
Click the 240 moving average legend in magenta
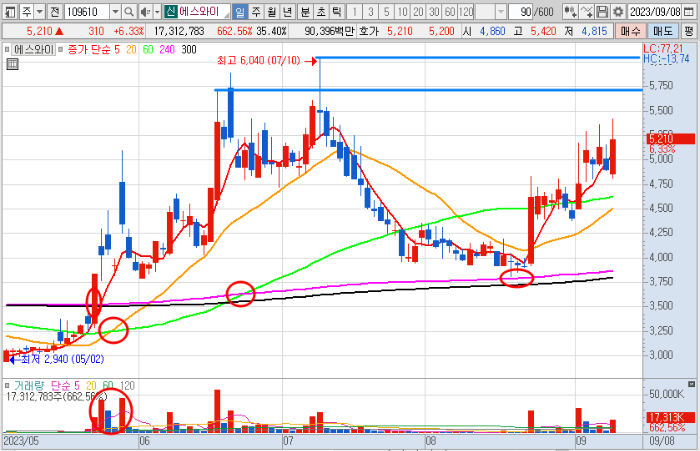coord(167,49)
